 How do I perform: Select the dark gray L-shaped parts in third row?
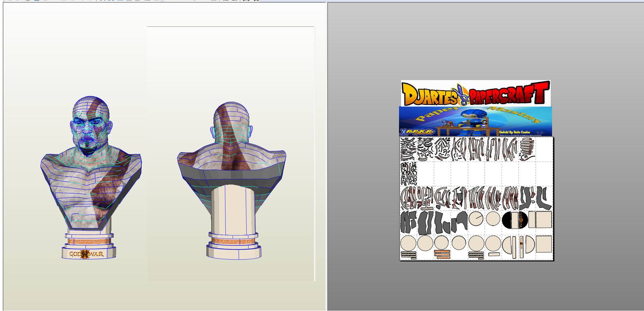tap(536, 198)
